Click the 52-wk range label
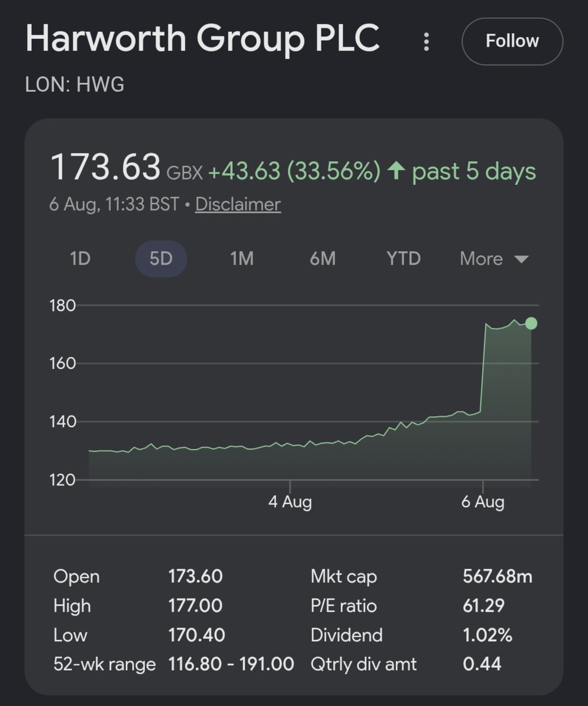 (x=105, y=664)
